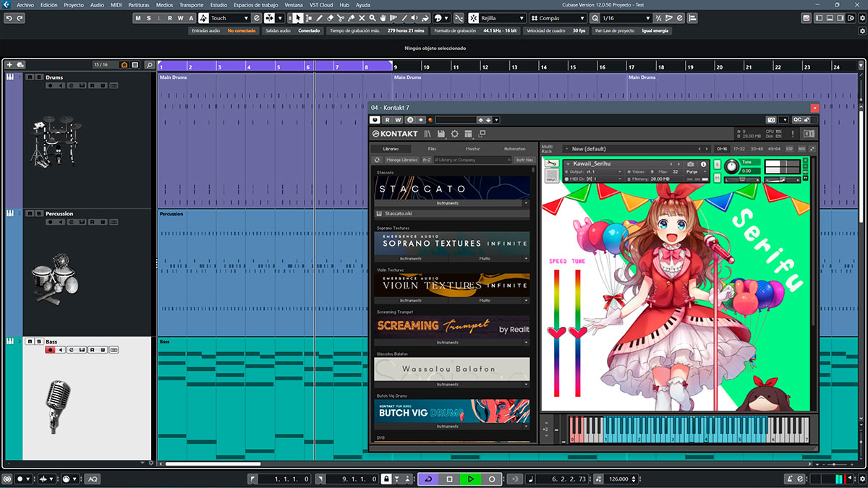Select the Object Selection arrow tool
This screenshot has width=868, height=488.
[297, 18]
